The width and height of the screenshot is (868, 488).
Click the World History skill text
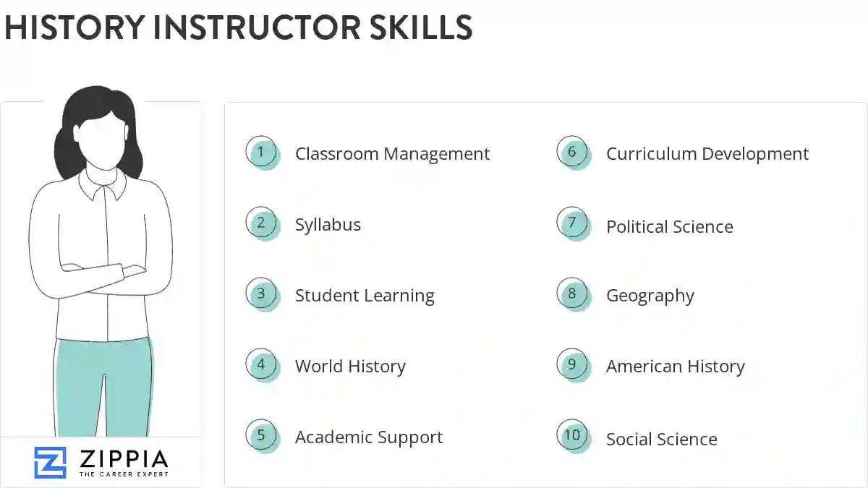tap(350, 367)
